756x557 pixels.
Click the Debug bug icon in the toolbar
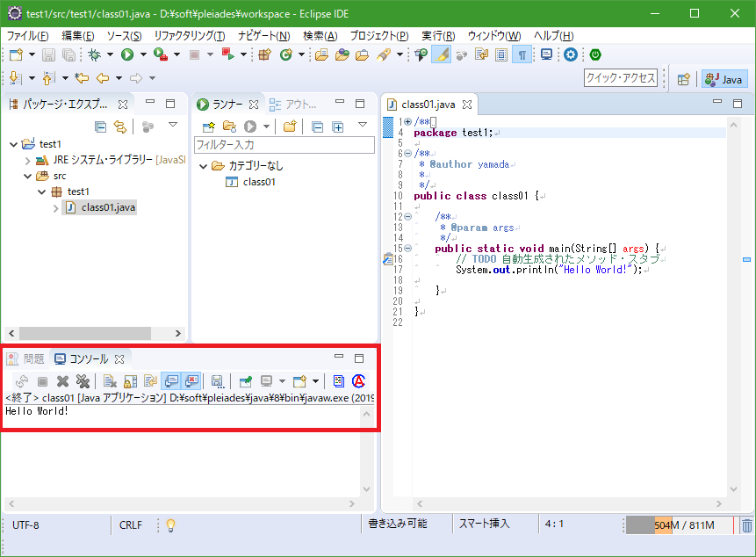coord(94,54)
